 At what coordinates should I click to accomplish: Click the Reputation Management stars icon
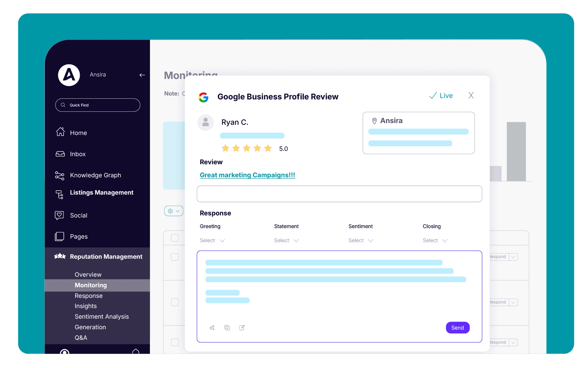coord(60,256)
